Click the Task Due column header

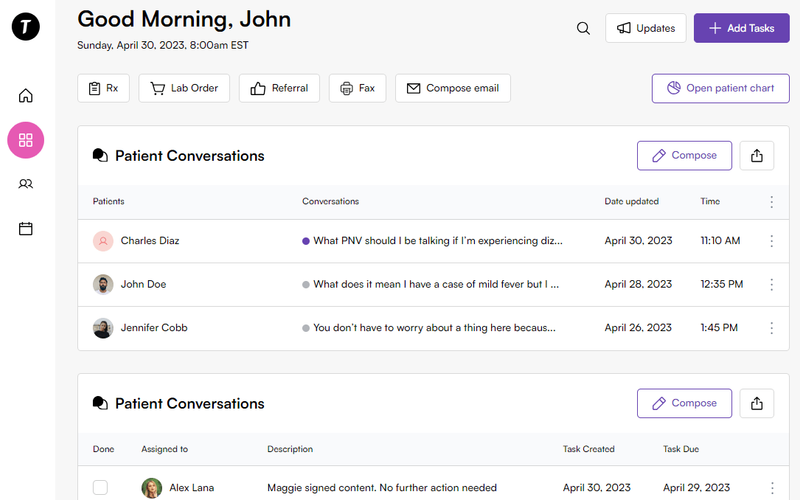coord(681,449)
